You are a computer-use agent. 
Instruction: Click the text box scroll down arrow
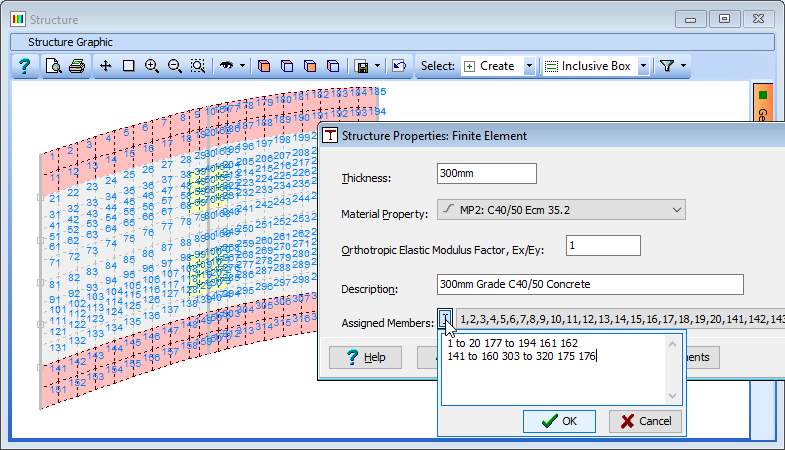(x=672, y=396)
